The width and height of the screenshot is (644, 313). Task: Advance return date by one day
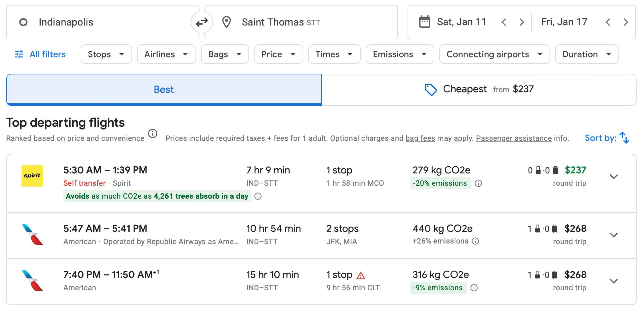click(x=626, y=22)
